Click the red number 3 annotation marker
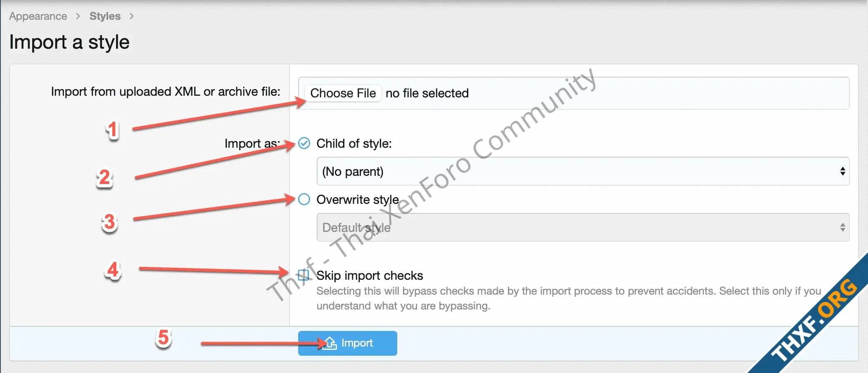868x373 pixels. pyautogui.click(x=109, y=222)
